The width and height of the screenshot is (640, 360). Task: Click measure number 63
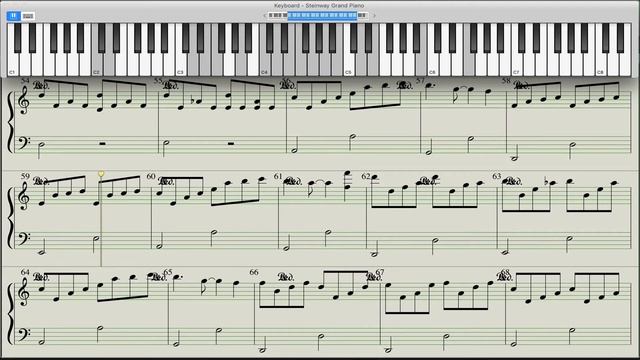pyautogui.click(x=496, y=176)
